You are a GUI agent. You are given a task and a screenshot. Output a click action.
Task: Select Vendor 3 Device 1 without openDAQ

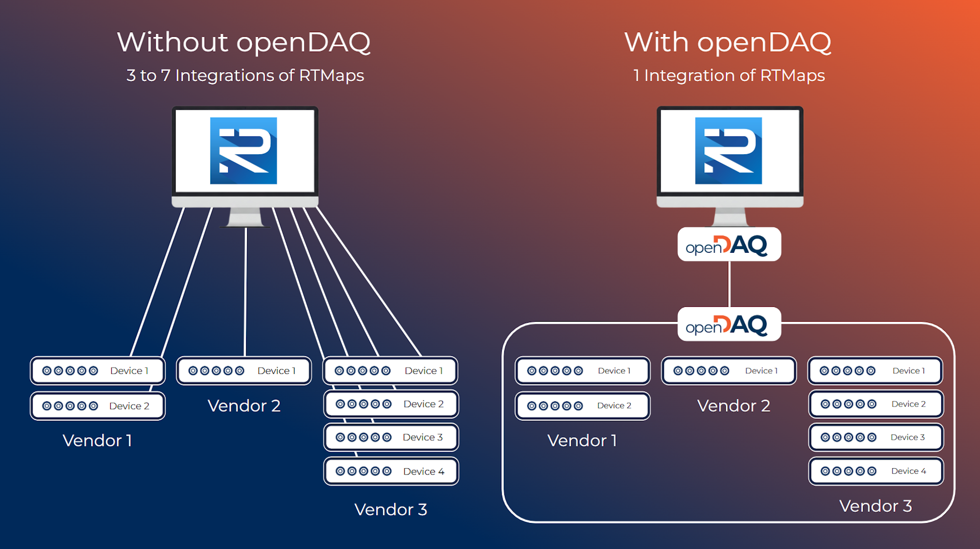[x=390, y=371]
